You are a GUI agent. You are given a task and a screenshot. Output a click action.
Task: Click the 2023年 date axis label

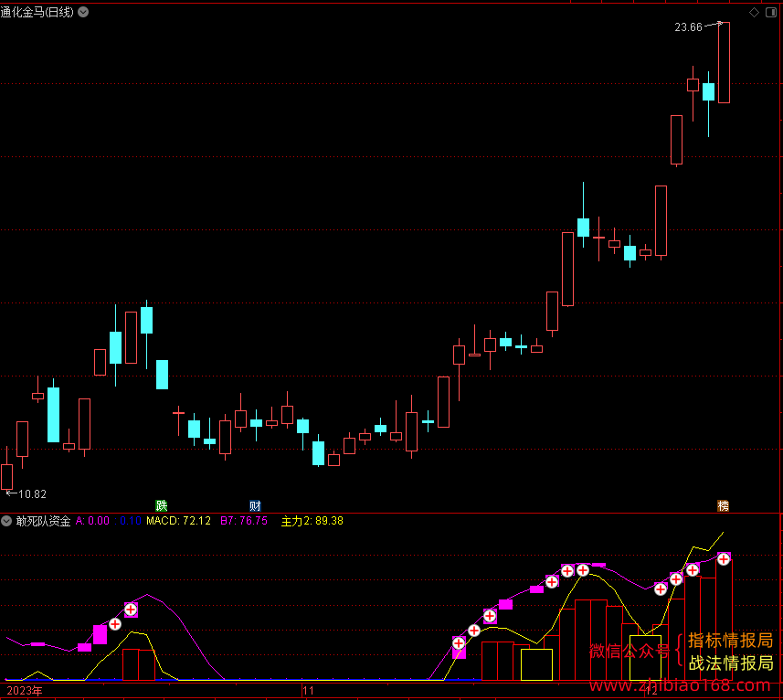(25, 691)
